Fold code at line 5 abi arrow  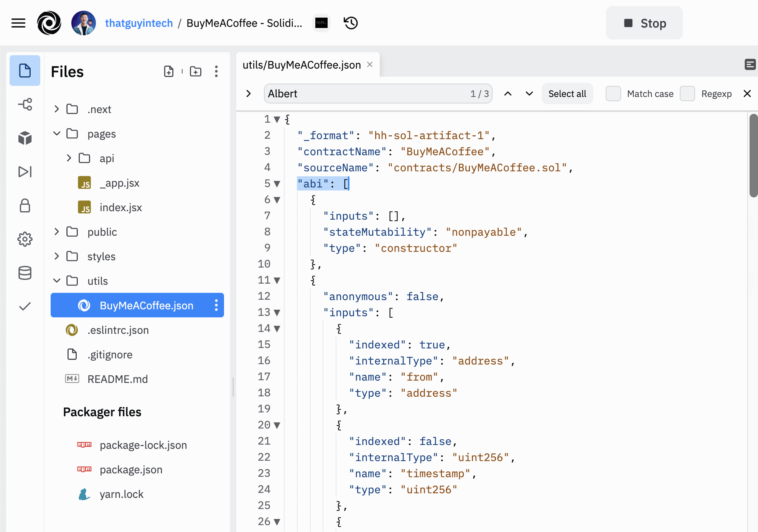277,184
